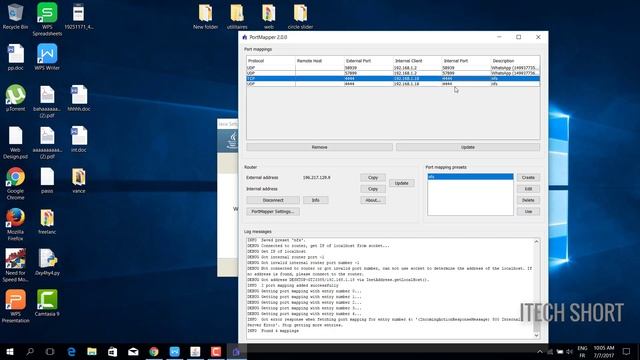The width and height of the screenshot is (640, 360).
Task: Copy the internal address
Action: point(373,189)
